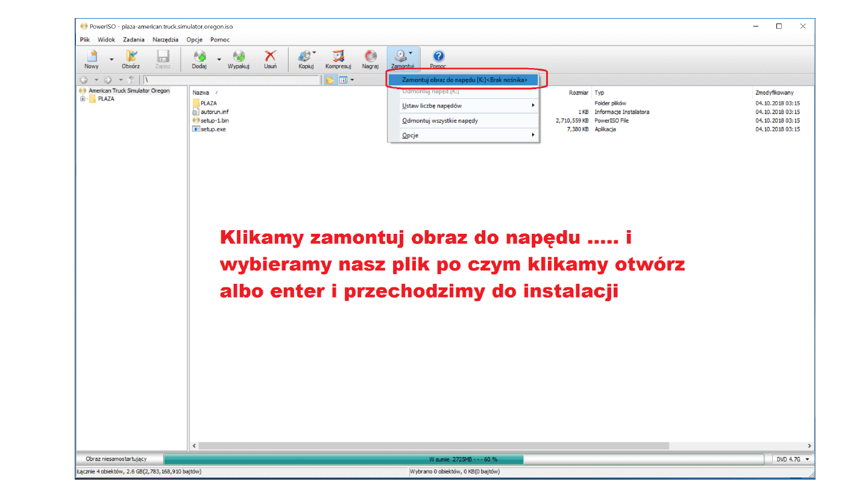Screen dimensions: 868x488
Task: Click the Obraz niesamostartujący status button
Action: click(116, 459)
